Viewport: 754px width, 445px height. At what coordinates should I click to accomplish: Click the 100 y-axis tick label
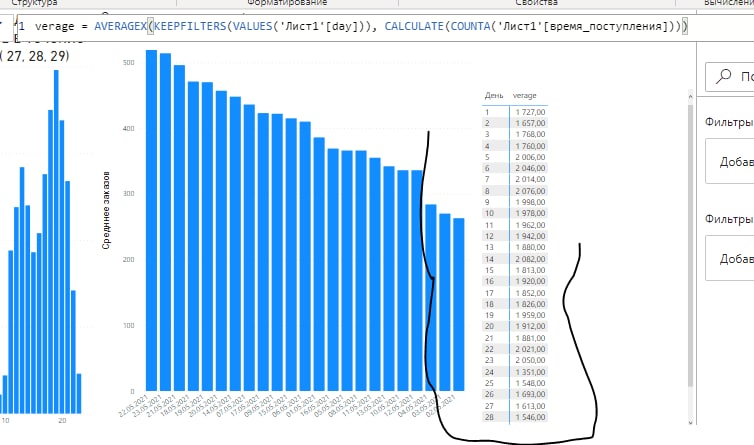tap(128, 326)
